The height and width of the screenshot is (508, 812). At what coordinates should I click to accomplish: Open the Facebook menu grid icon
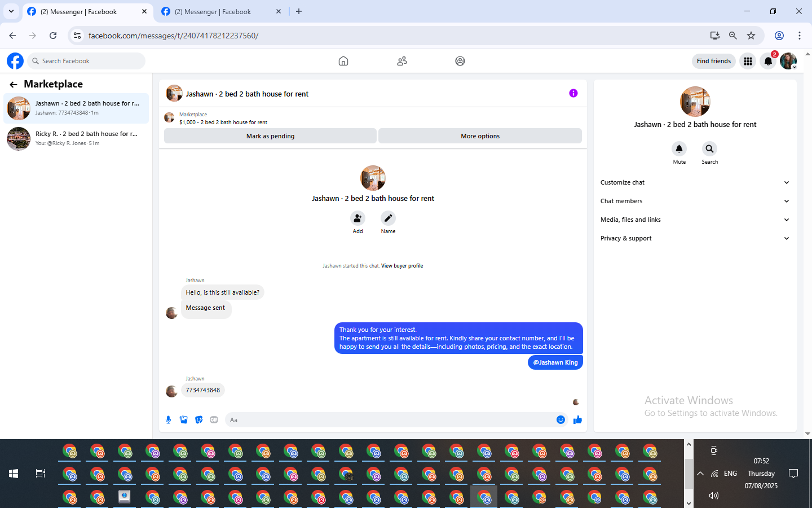point(748,61)
